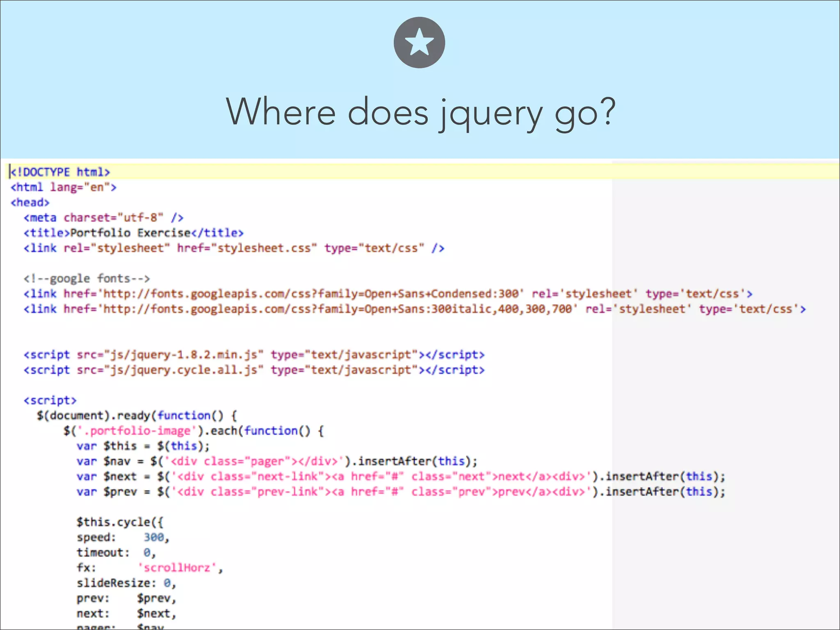Click the 'var $this = $(this);' line
Viewport: 840px width, 630px height.
coord(143,446)
